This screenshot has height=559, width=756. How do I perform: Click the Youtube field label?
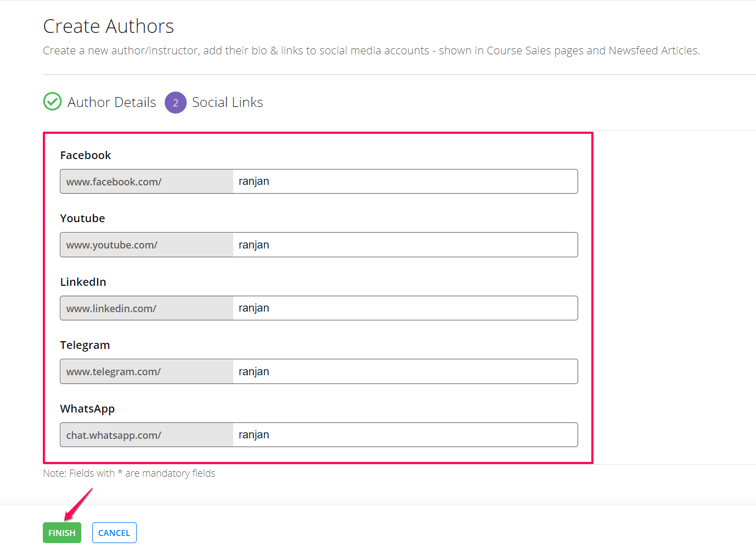click(82, 218)
